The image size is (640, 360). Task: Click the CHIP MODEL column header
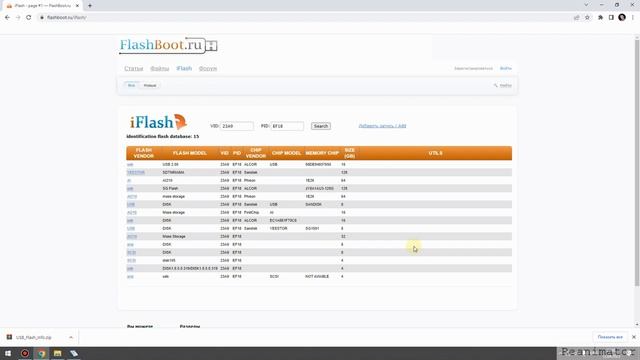point(286,153)
